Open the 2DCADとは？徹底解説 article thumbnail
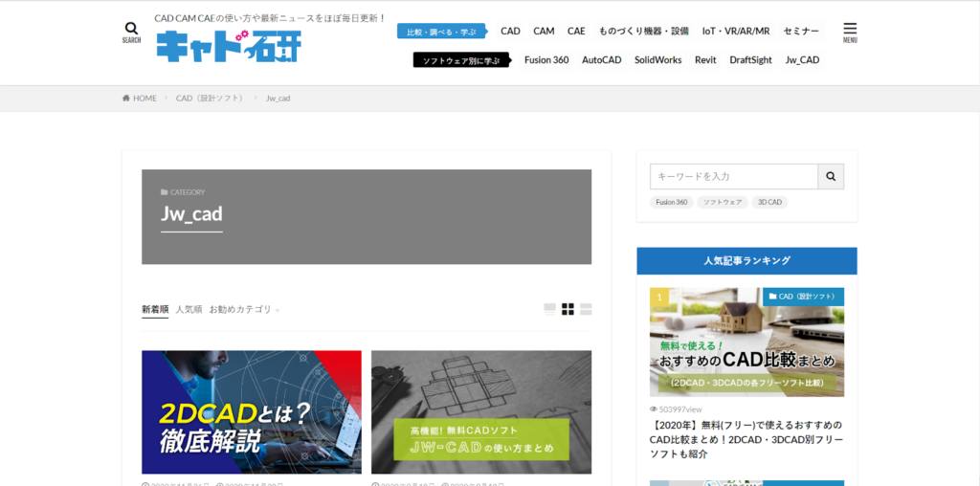The width and height of the screenshot is (980, 486). tap(252, 411)
